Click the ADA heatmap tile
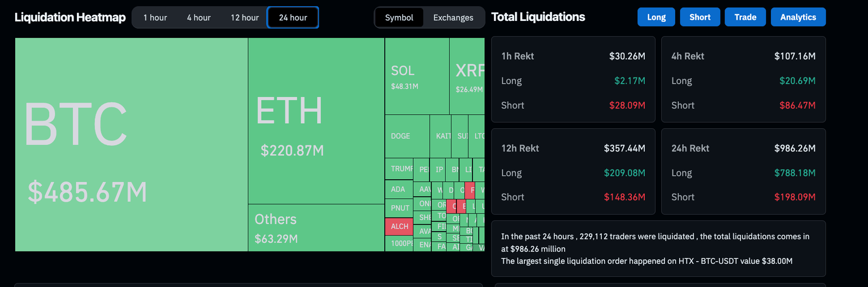This screenshot has width=868, height=287. pyautogui.click(x=399, y=189)
